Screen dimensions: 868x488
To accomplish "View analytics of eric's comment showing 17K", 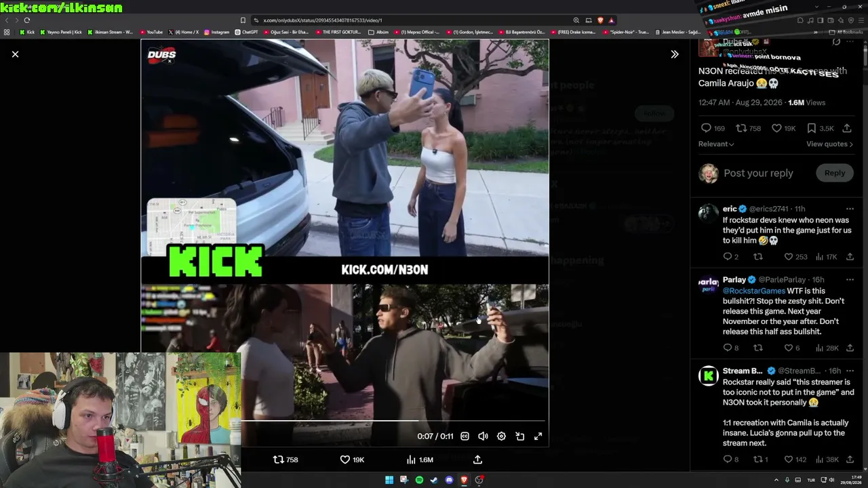I will 826,257.
